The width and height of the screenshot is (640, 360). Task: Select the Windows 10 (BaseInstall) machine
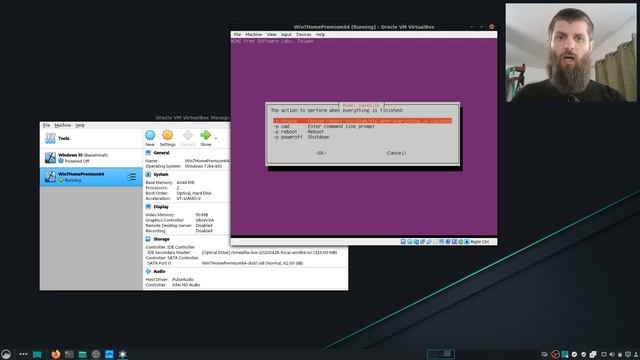[x=91, y=158]
